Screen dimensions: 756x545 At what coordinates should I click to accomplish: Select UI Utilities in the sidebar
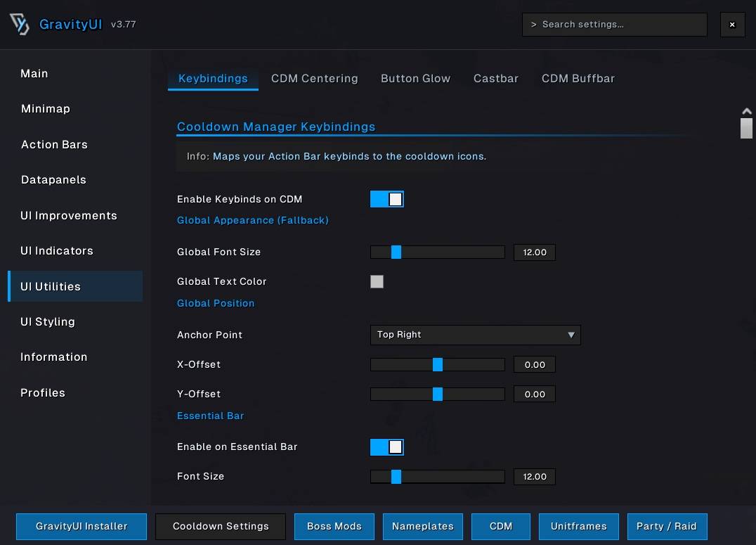pyautogui.click(x=75, y=286)
